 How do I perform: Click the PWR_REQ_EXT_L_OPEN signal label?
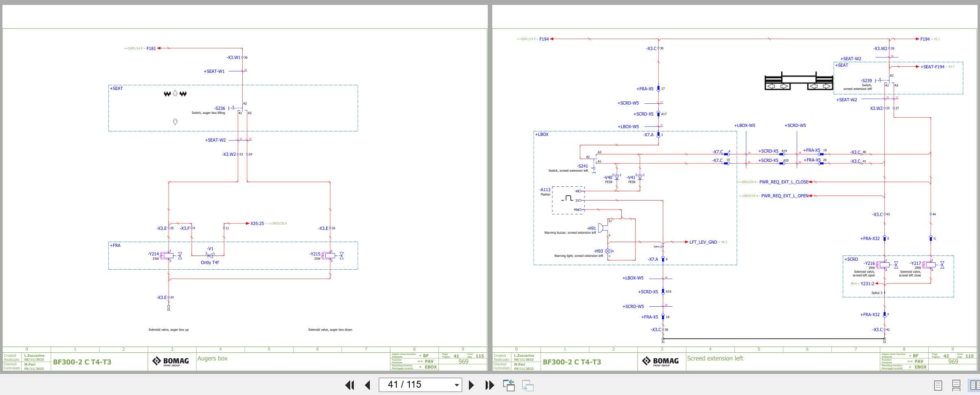coord(785,196)
